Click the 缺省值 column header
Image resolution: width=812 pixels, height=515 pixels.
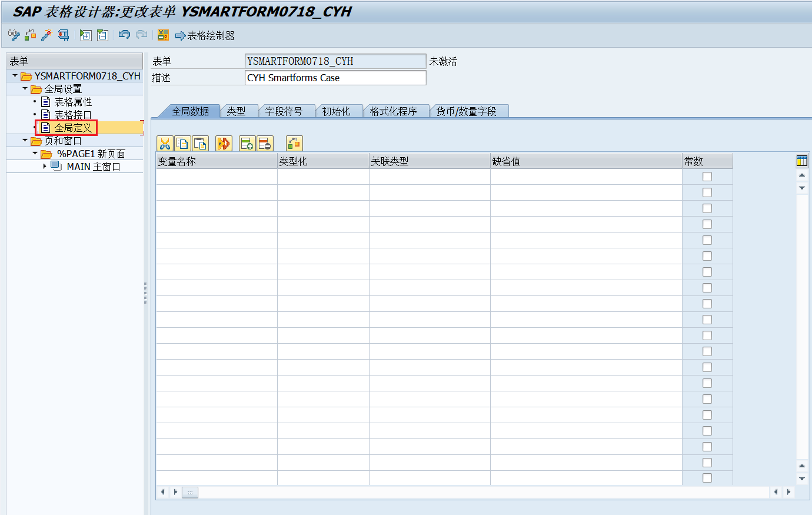coord(586,161)
